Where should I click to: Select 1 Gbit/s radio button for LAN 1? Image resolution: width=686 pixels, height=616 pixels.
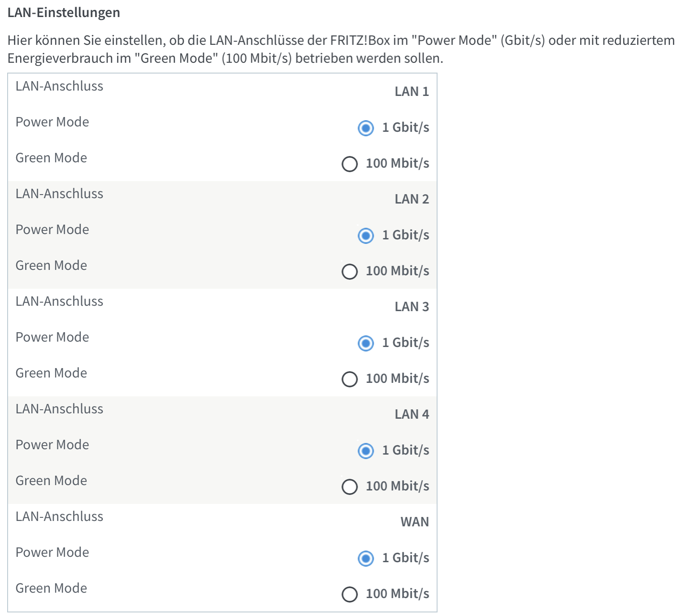coord(366,128)
